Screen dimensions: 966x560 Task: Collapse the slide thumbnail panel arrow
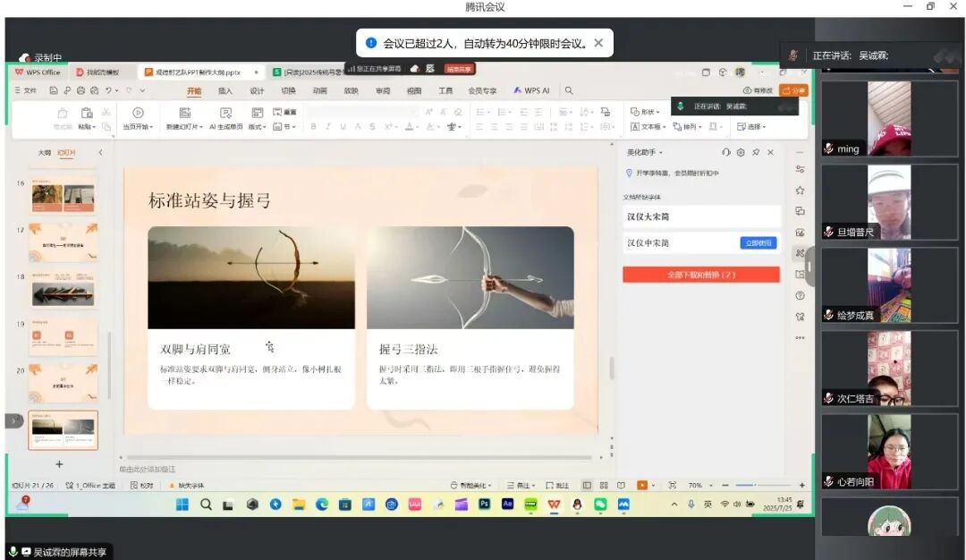tap(100, 152)
